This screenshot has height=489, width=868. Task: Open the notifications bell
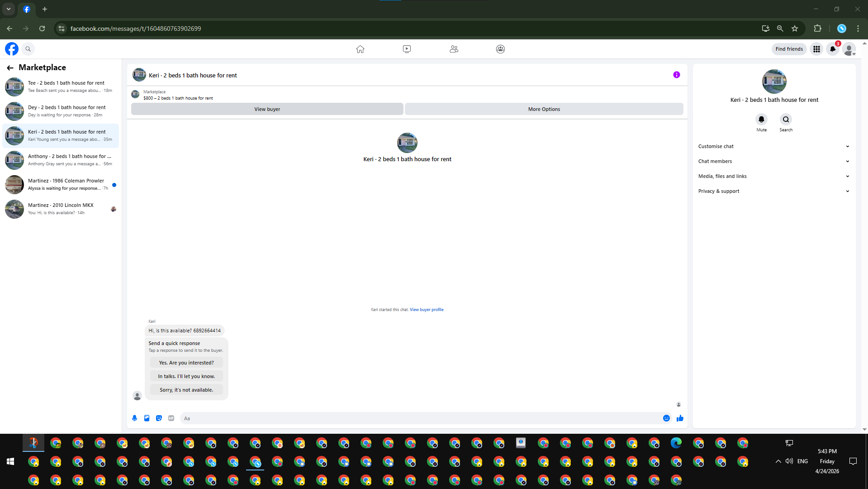(x=833, y=49)
